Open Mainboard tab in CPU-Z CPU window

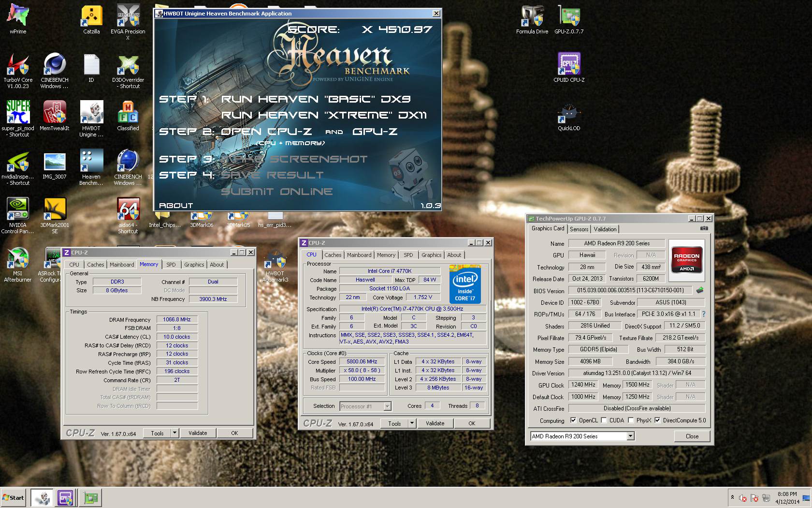[359, 255]
